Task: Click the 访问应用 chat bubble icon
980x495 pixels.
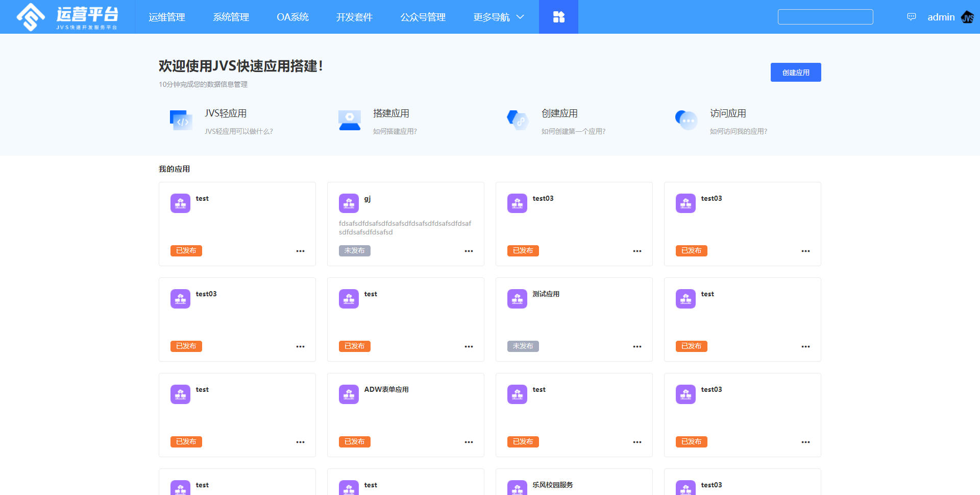Action: click(x=686, y=120)
